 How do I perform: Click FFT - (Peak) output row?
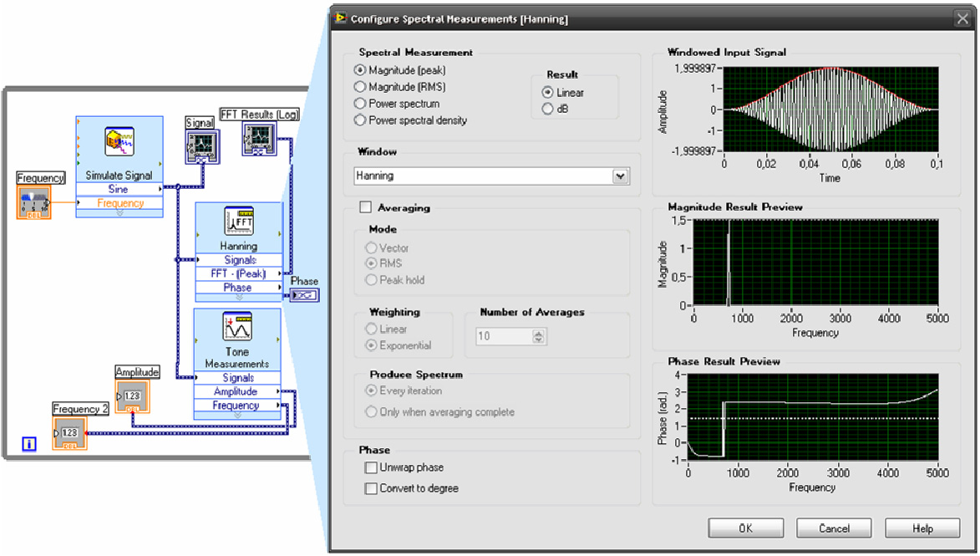point(240,273)
